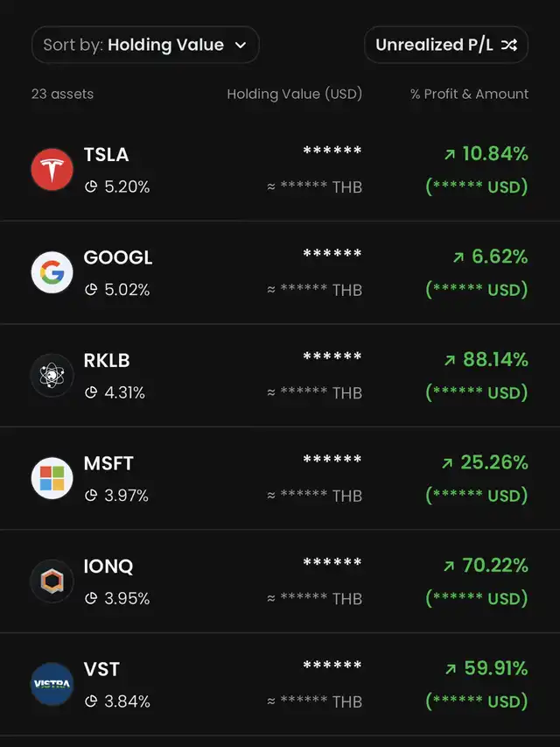Screen dimensions: 560x747
Task: Select the TSLA ticker name
Action: [106, 155]
